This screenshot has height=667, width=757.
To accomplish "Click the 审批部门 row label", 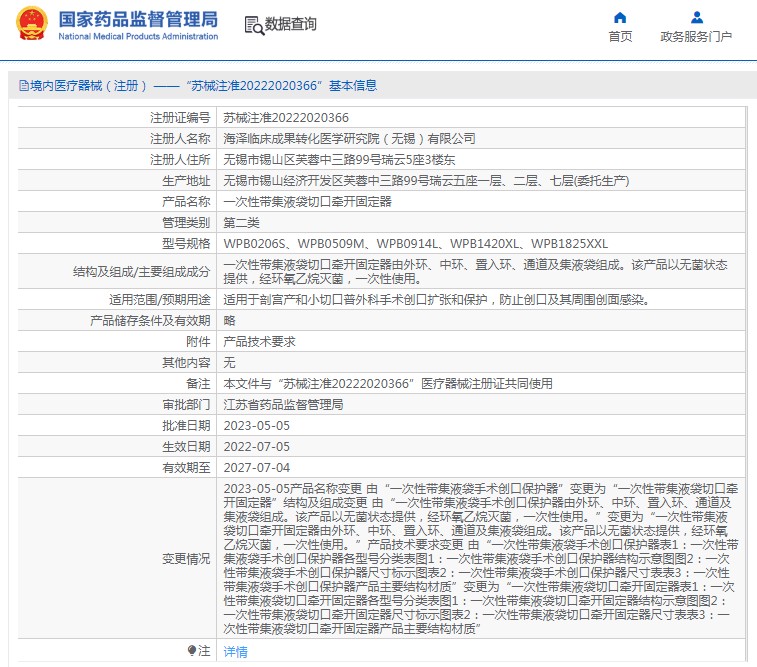I will 186,405.
